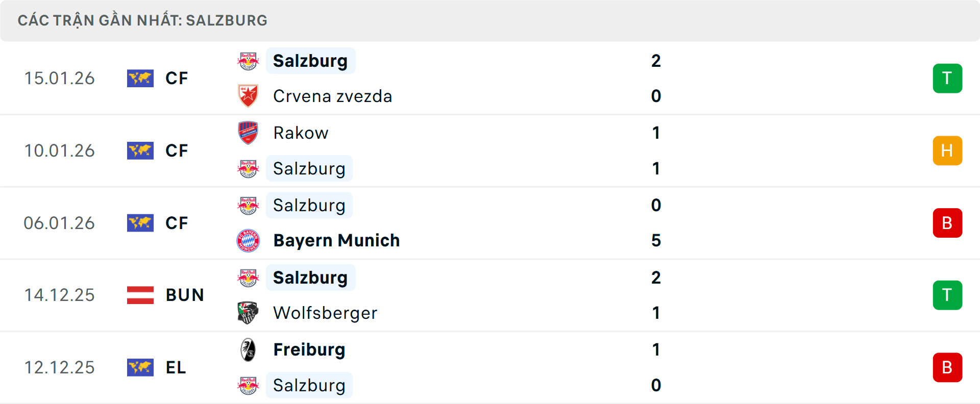Click Salzburg crest in the 15.01.26 match
This screenshot has height=404, width=980.
click(x=248, y=61)
